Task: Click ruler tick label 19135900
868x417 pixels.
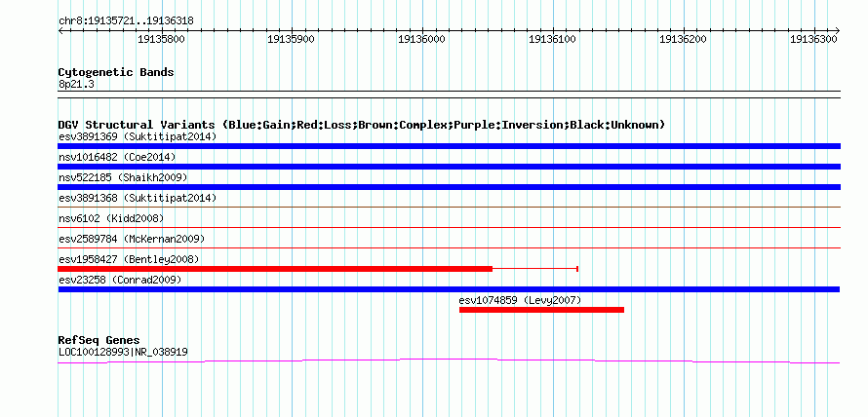Action: pos(291,39)
